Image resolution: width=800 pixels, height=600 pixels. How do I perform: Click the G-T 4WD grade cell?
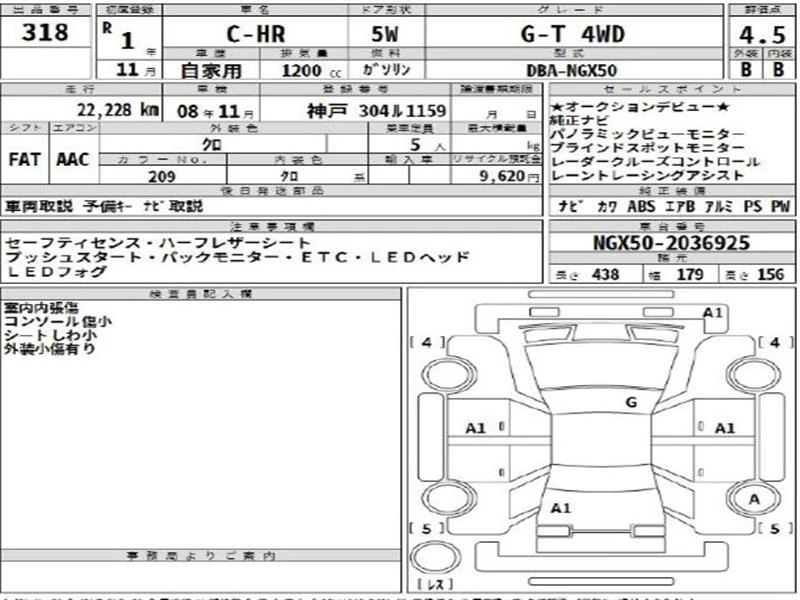[573, 34]
